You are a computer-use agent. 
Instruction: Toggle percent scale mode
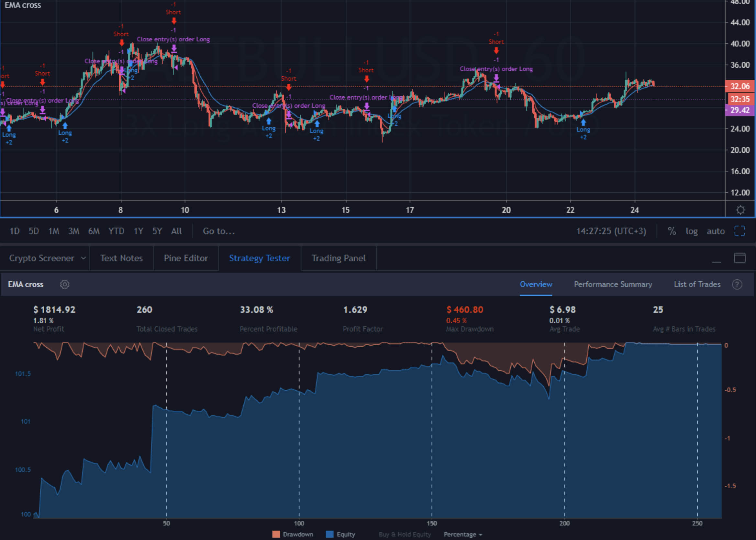672,231
